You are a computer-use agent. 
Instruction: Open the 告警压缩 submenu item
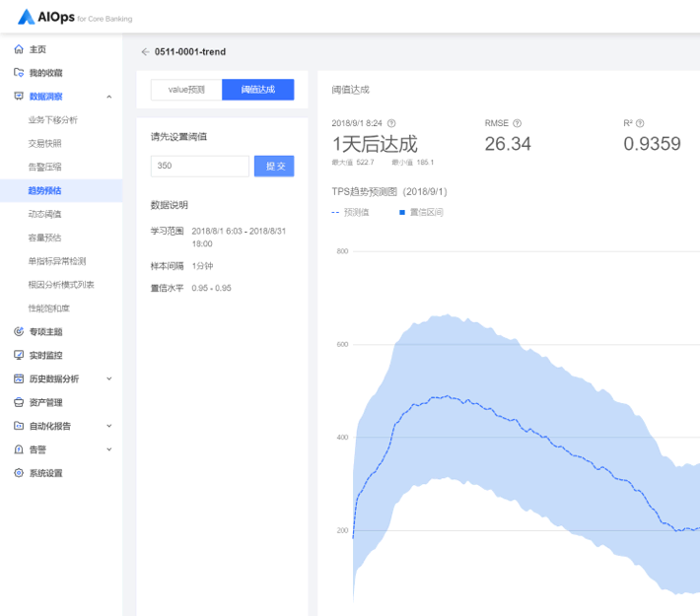(44, 167)
